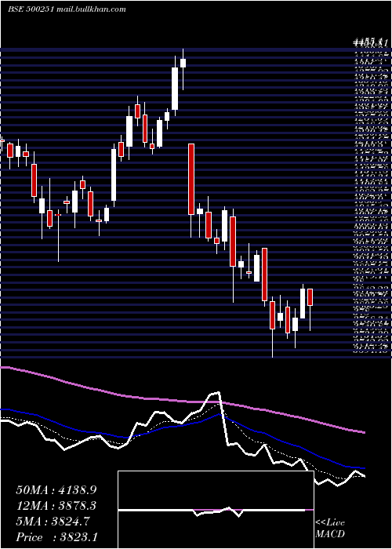This screenshot has height=549, width=392.
Task: Click the <<Live MACD label
Action: (330, 529)
